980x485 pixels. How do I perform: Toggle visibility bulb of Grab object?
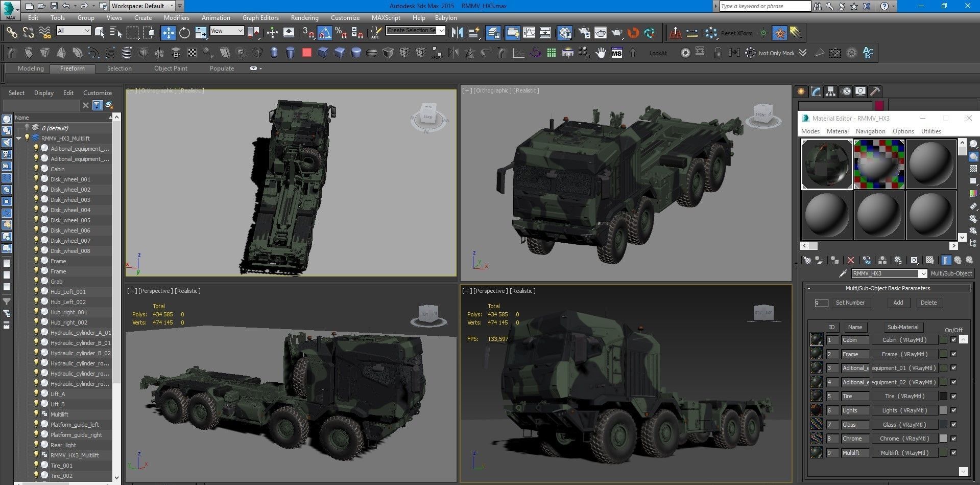click(x=36, y=281)
